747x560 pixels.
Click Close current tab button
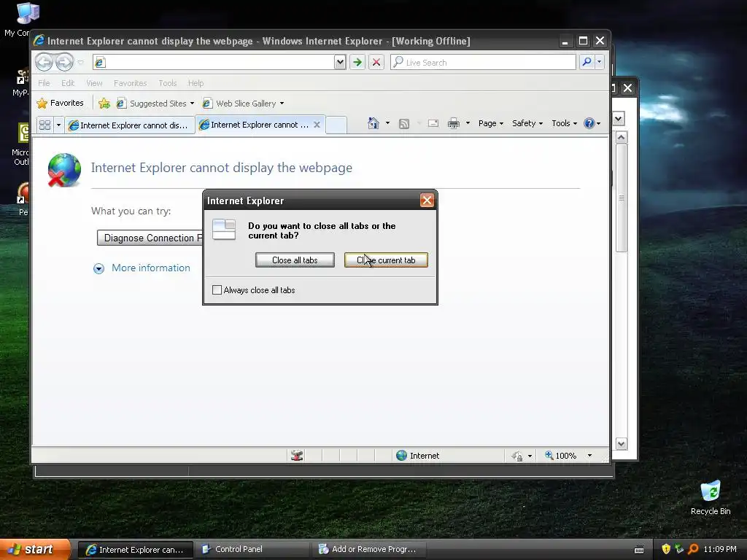386,260
